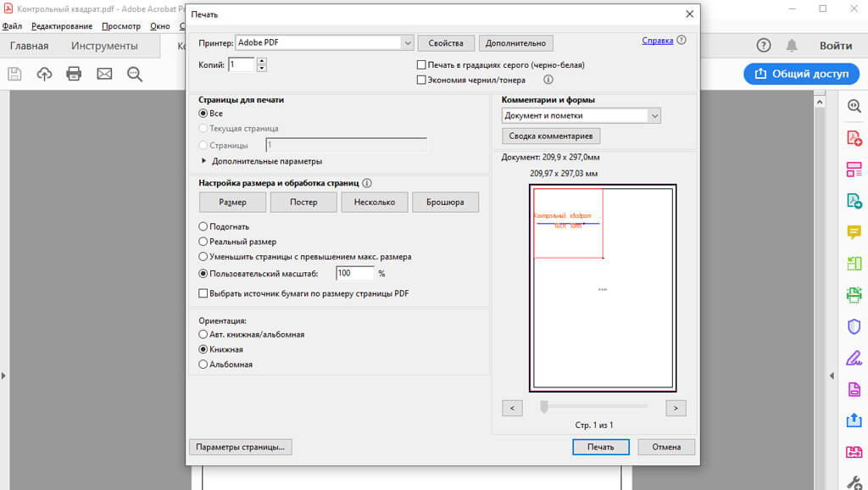Select the shield Protect tool icon
Screen dimensions: 868x490
(x=854, y=326)
